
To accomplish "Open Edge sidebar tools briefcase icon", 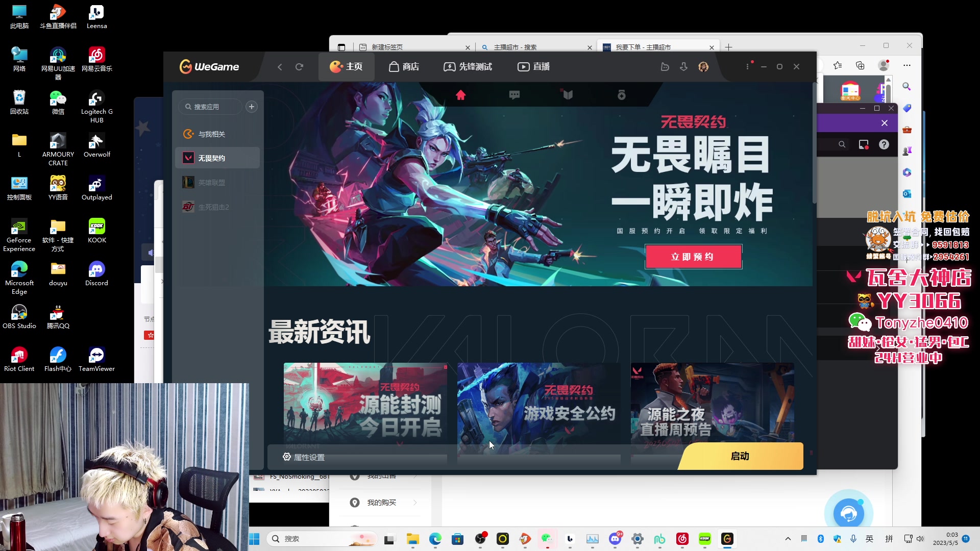I will click(x=907, y=130).
